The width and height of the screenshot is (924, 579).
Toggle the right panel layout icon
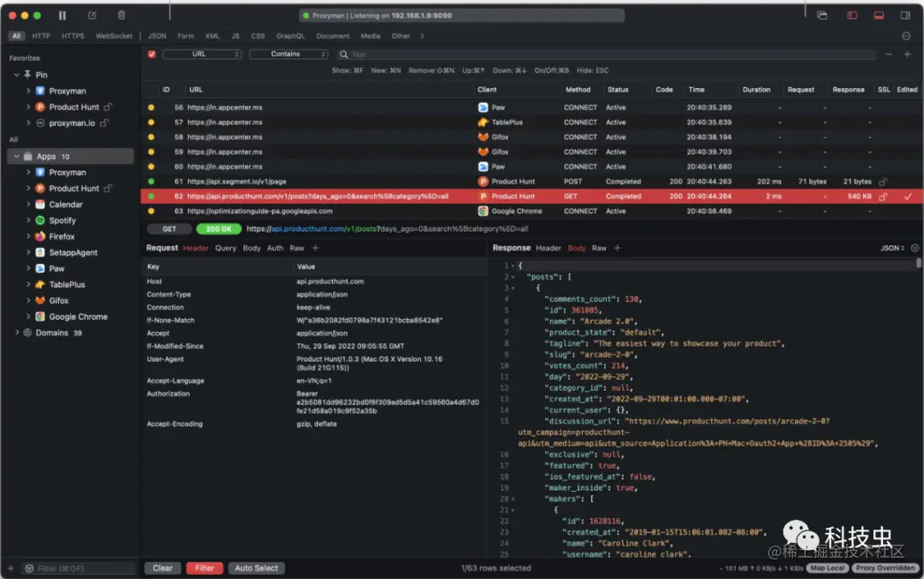point(905,15)
